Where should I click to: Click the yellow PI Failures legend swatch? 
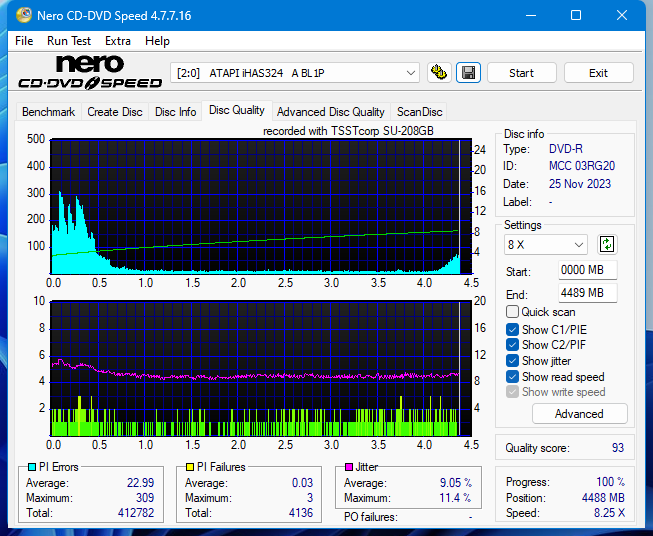pyautogui.click(x=190, y=467)
